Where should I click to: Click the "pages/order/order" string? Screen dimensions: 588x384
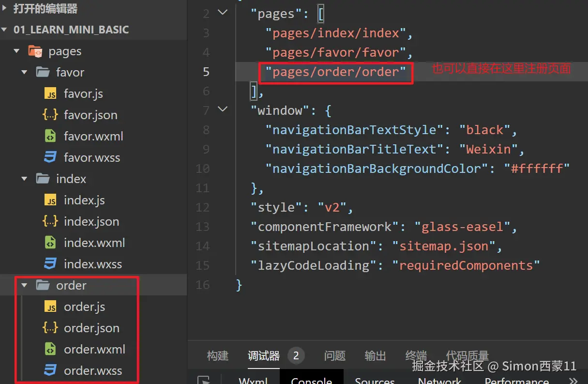pos(335,72)
